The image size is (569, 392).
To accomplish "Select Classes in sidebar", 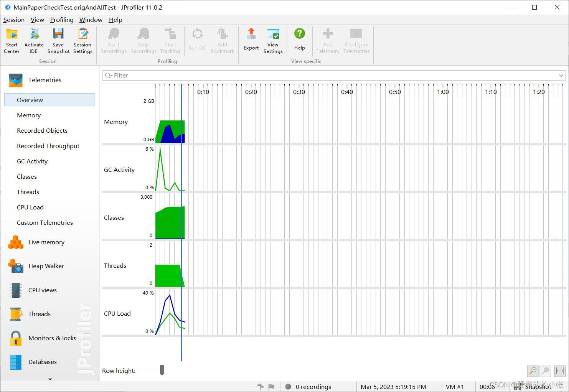I will click(27, 177).
